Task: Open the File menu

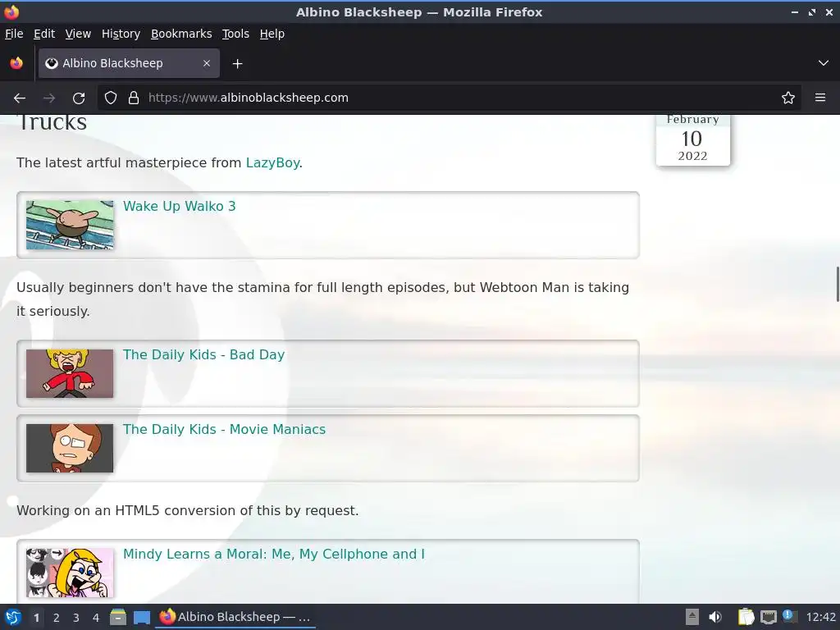Action: pyautogui.click(x=14, y=34)
